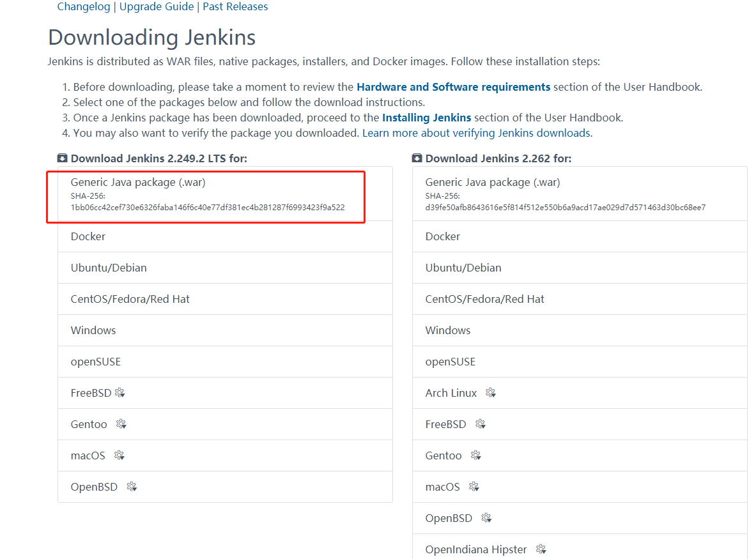
Task: Select LTS OpenBSD package
Action: point(225,487)
